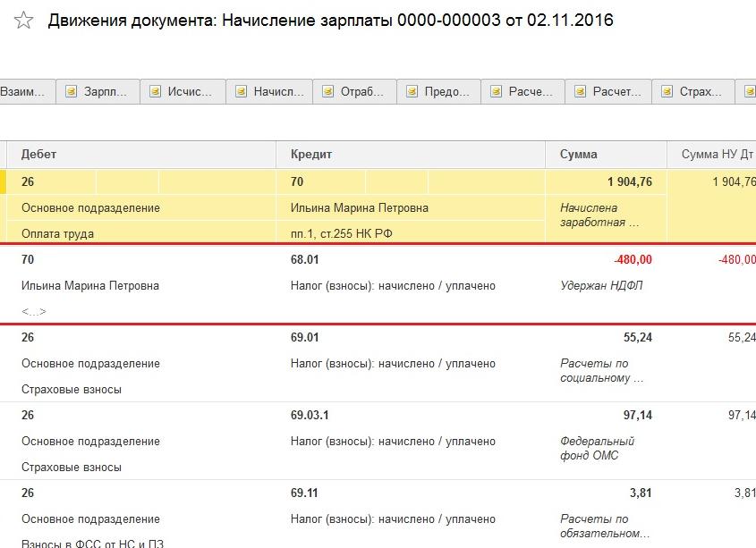Select credit account 69.03.1 cell
Screen dimensions: 756x548
point(310,415)
